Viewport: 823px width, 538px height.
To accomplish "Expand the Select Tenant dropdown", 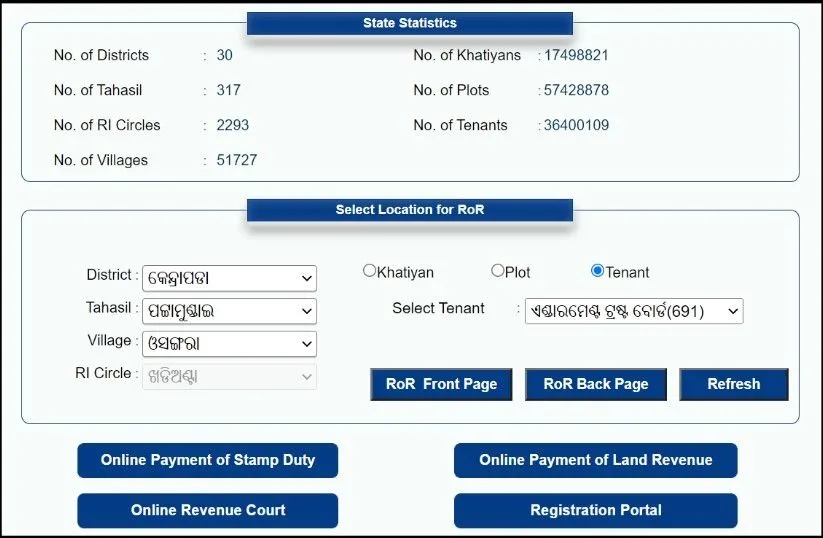I will click(x=634, y=311).
